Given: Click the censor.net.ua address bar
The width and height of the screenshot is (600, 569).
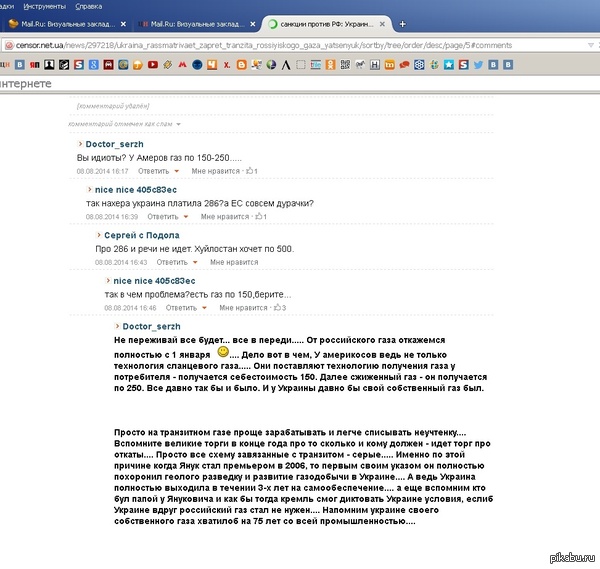Looking at the screenshot, I should point(250,45).
